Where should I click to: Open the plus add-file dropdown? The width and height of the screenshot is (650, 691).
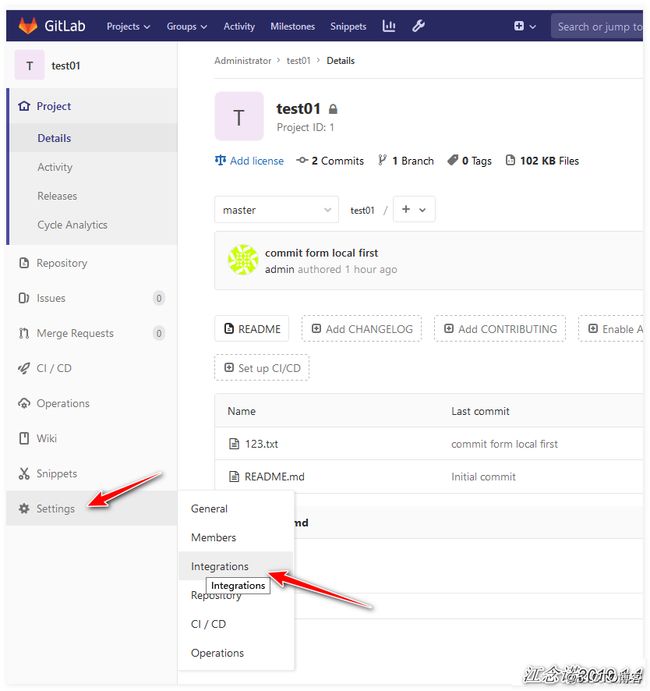[414, 209]
